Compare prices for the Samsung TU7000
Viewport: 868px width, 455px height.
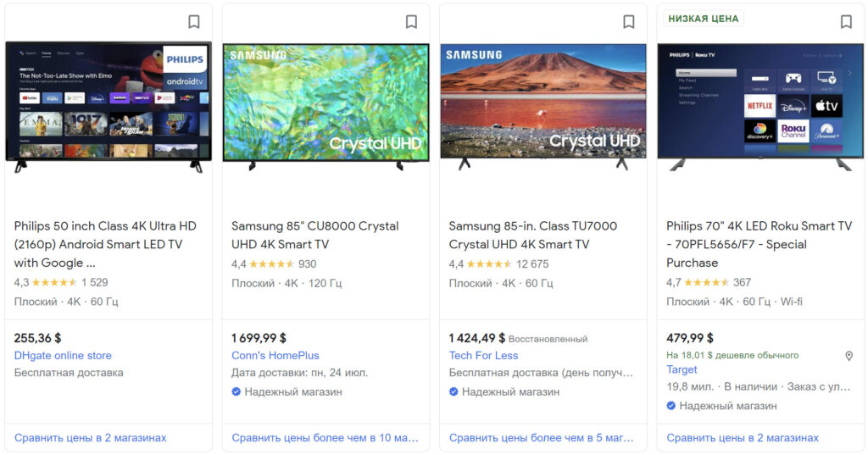(x=542, y=438)
